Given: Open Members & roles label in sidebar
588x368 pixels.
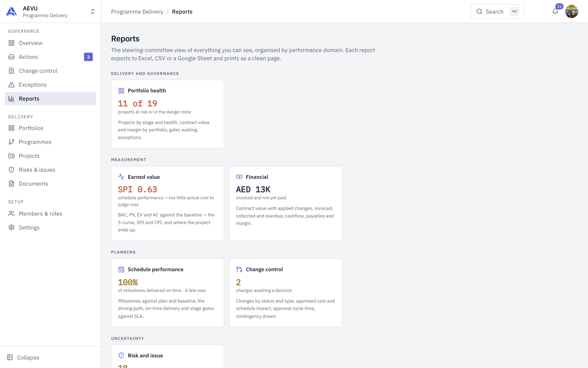Looking at the screenshot, I should pos(41,214).
